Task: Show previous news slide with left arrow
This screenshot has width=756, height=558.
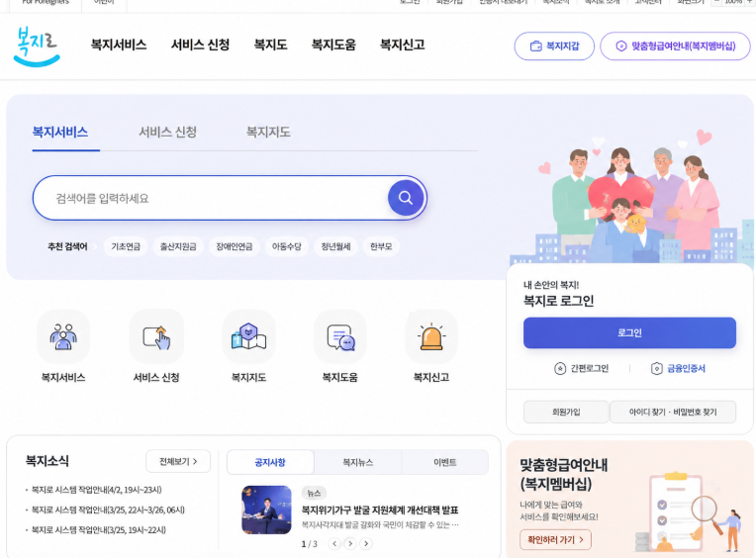Action: tap(334, 543)
